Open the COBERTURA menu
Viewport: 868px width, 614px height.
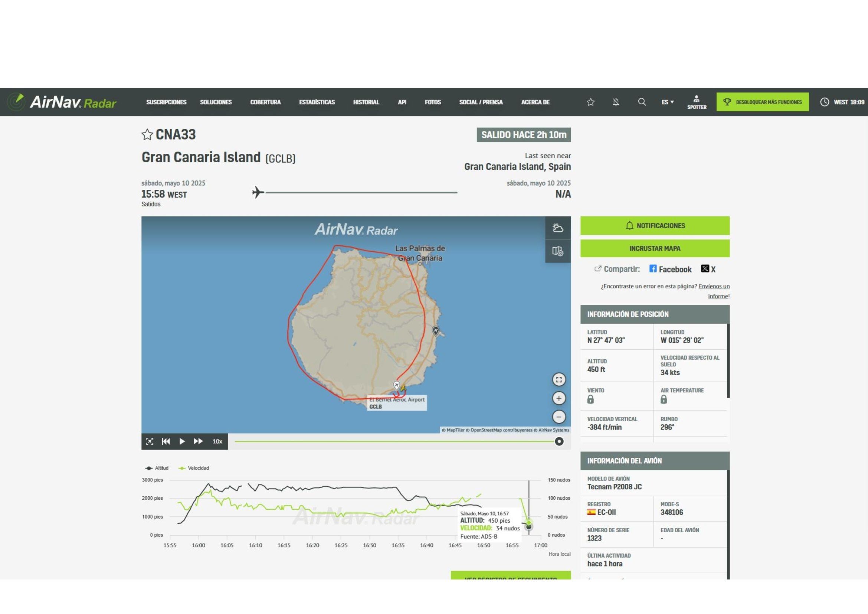pyautogui.click(x=265, y=102)
